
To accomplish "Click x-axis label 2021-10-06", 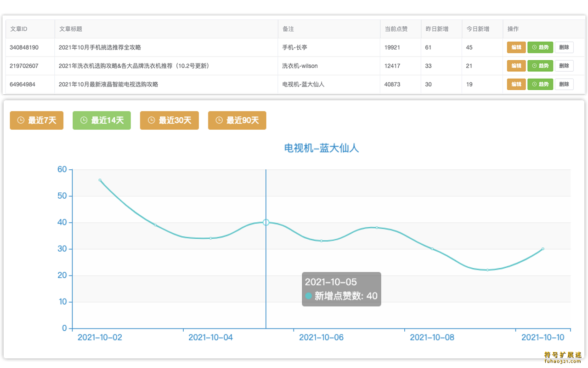I will pos(321,337).
